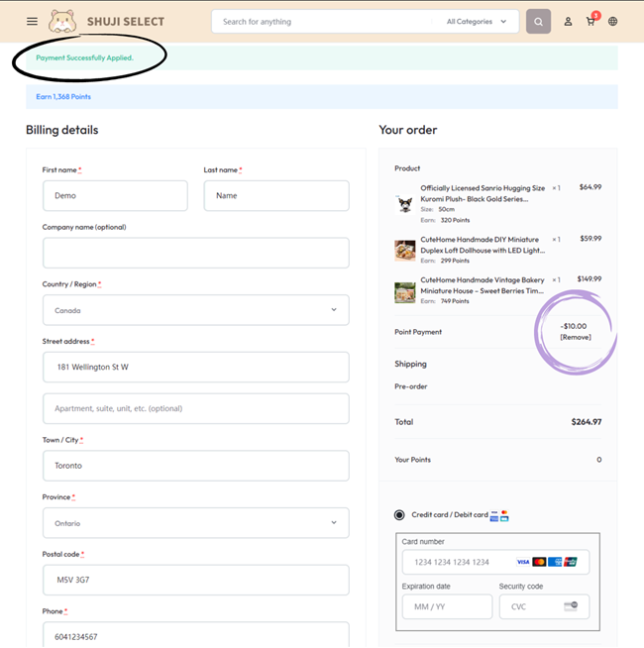The height and width of the screenshot is (648, 644).
Task: Click the Duplex Loft Dollhouse thumbnail
Action: click(405, 251)
